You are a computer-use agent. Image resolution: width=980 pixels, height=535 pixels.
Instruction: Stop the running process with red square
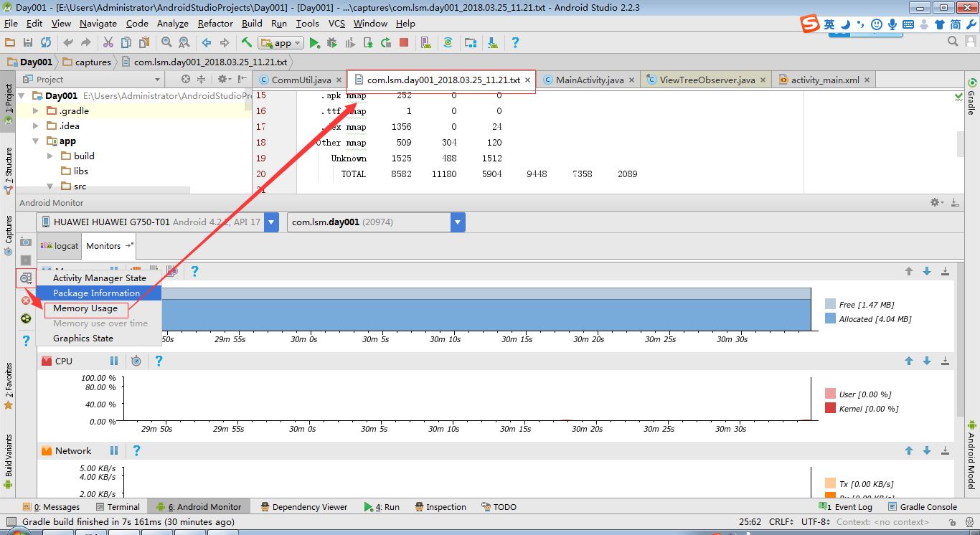(404, 43)
